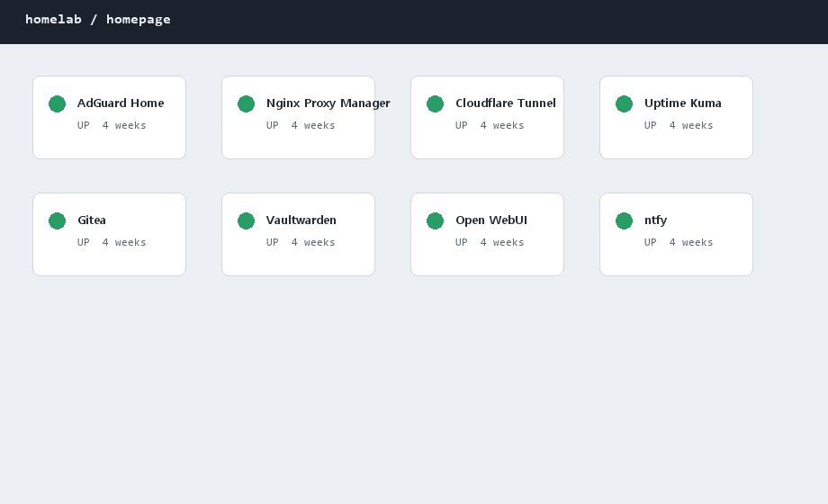Open the AdGuard Home service title
The width and height of the screenshot is (828, 504).
pos(121,103)
